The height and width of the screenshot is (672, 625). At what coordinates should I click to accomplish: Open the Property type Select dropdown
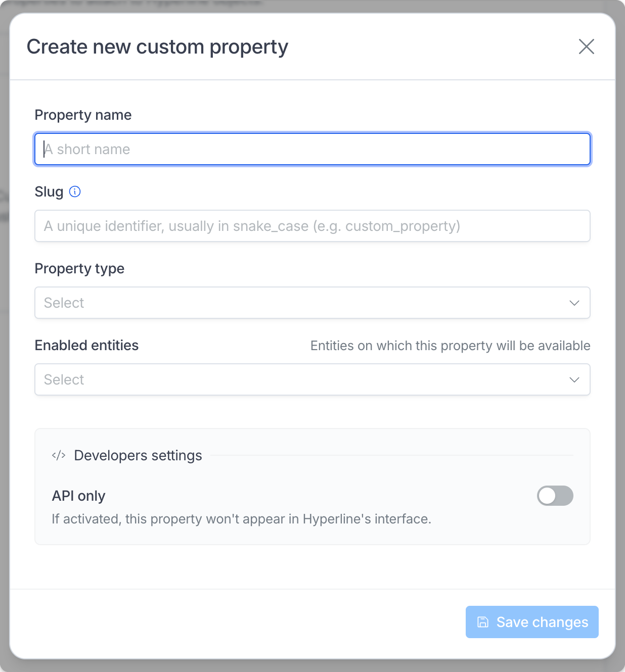click(x=312, y=303)
